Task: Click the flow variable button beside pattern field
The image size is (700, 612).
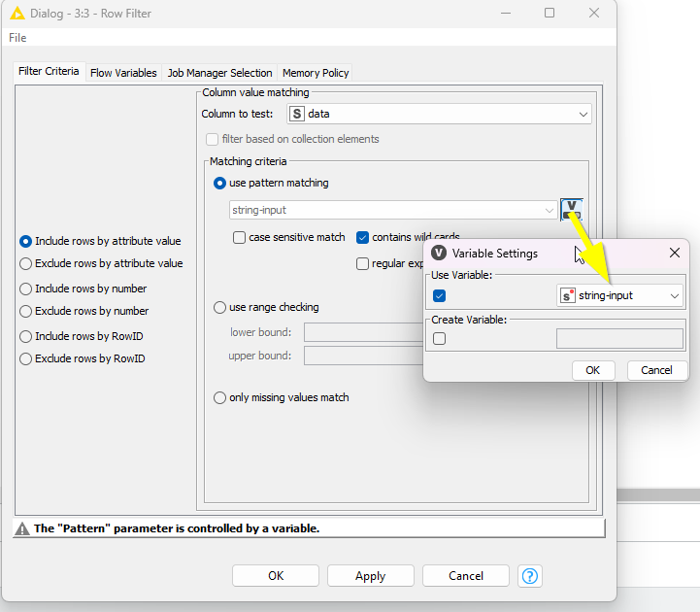Action: pos(572,209)
